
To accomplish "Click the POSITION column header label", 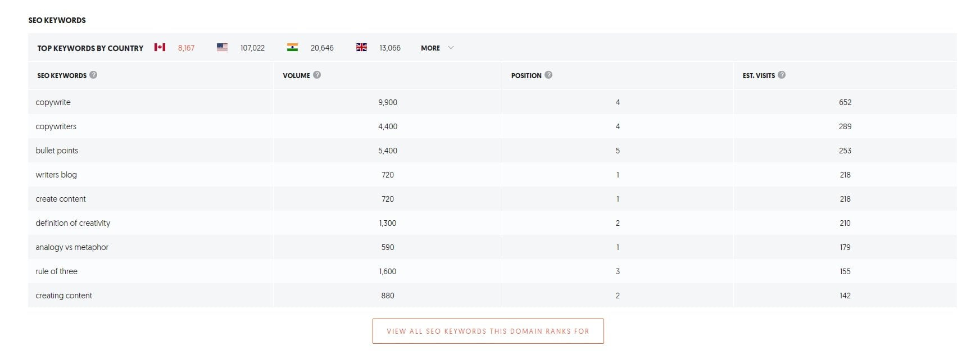I will [x=526, y=75].
